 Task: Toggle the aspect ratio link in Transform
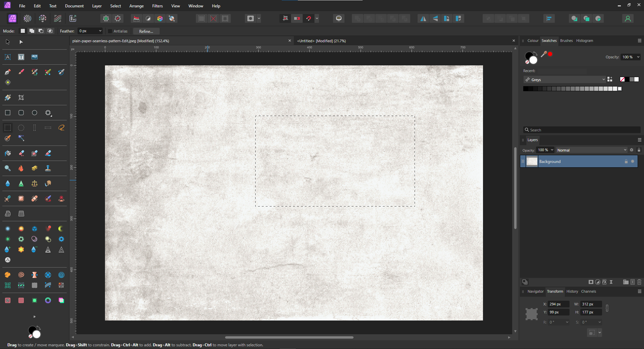(x=607, y=308)
